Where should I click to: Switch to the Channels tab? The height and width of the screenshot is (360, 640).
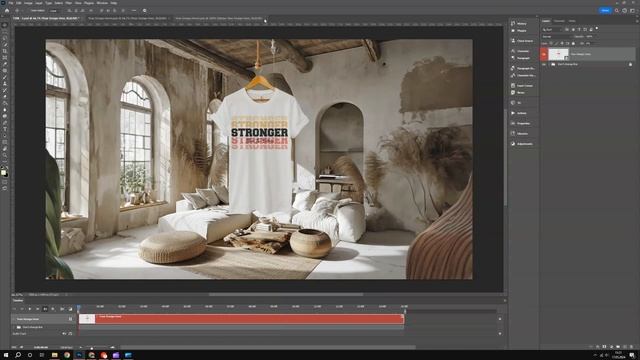559,21
